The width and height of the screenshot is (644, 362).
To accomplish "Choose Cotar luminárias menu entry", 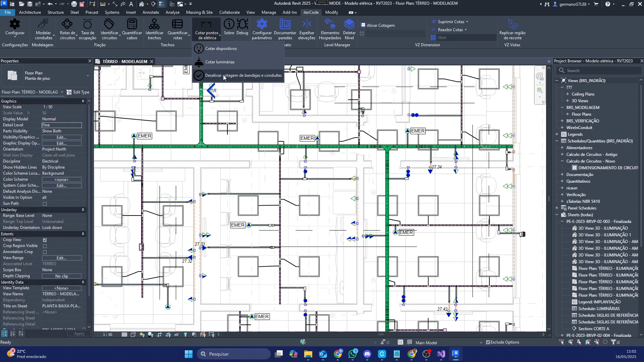I will click(x=220, y=62).
